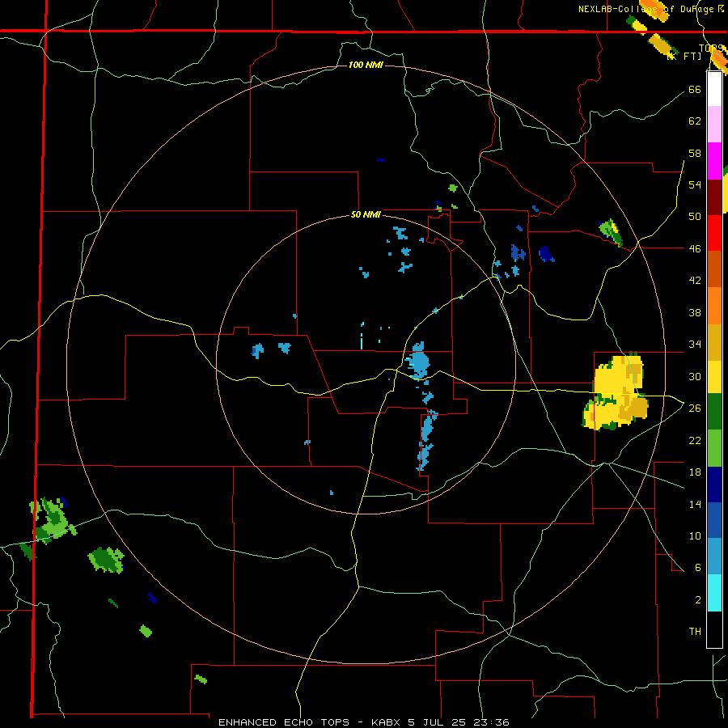728x728 pixels.
Task: Click the navy blue legend swatch
Action: 714,485
